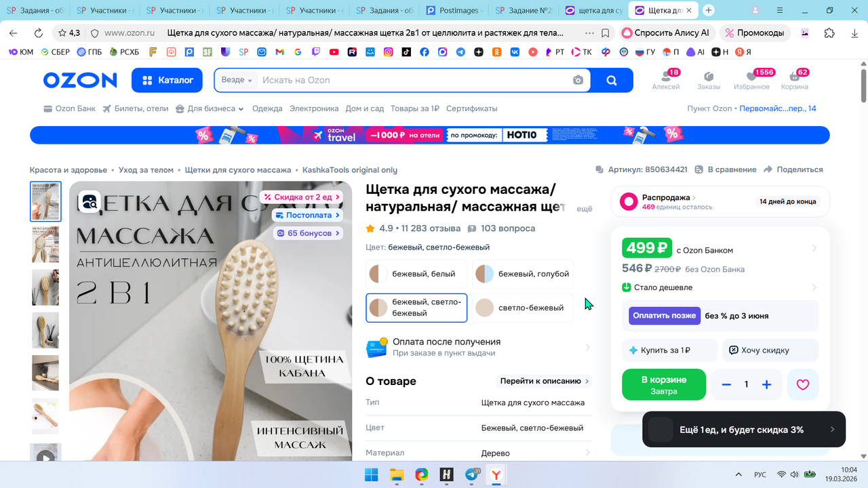Open 11 283 отзыва reviews link
This screenshot has height=488, width=868.
pos(431,228)
